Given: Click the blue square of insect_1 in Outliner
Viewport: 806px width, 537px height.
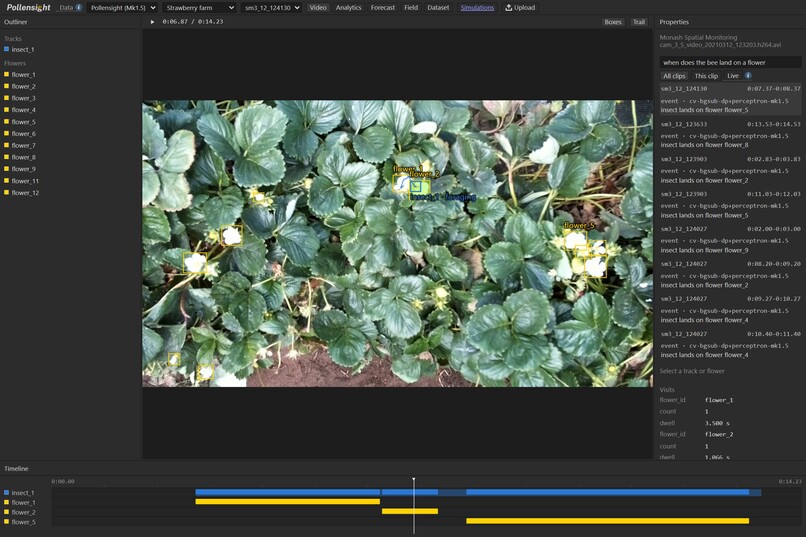Looking at the screenshot, I should click(x=7, y=49).
